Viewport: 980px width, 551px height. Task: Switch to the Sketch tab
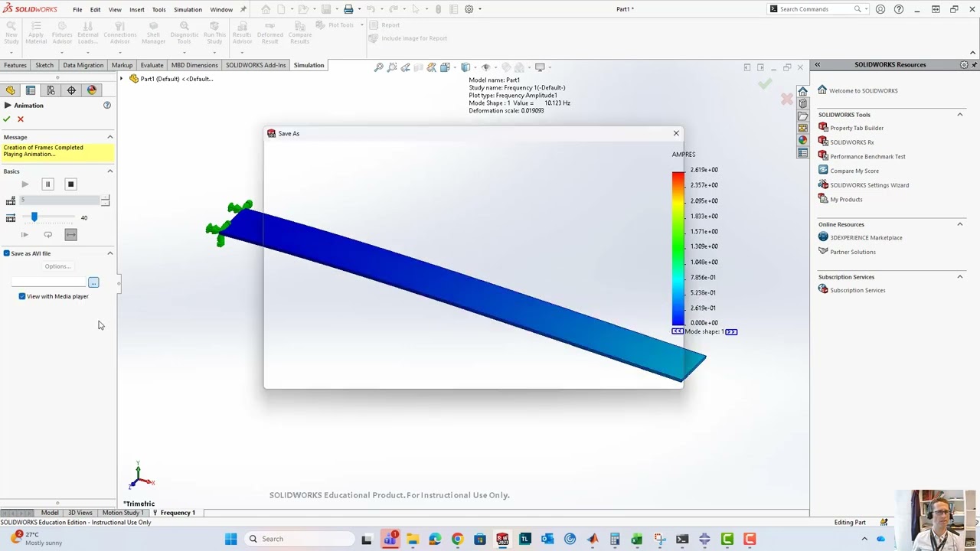click(x=44, y=65)
